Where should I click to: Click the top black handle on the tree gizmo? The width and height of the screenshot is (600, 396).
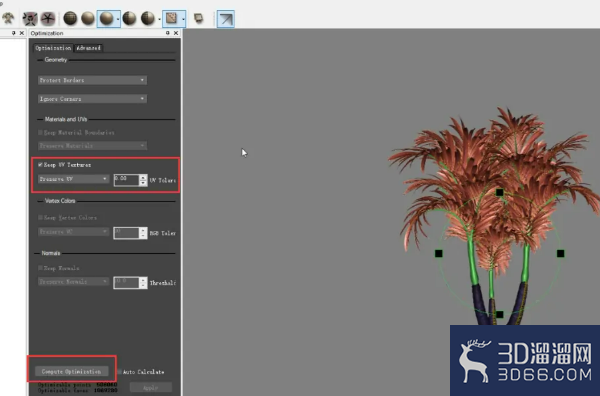(x=499, y=192)
